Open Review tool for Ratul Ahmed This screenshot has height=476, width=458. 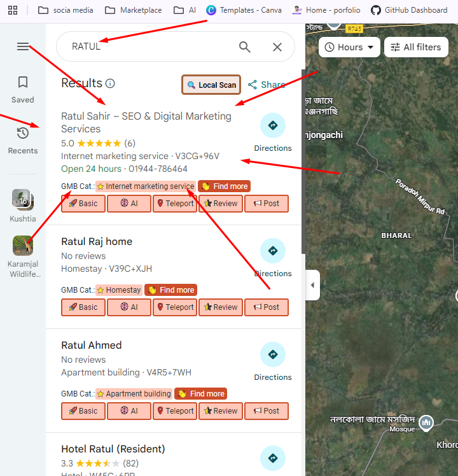click(221, 411)
